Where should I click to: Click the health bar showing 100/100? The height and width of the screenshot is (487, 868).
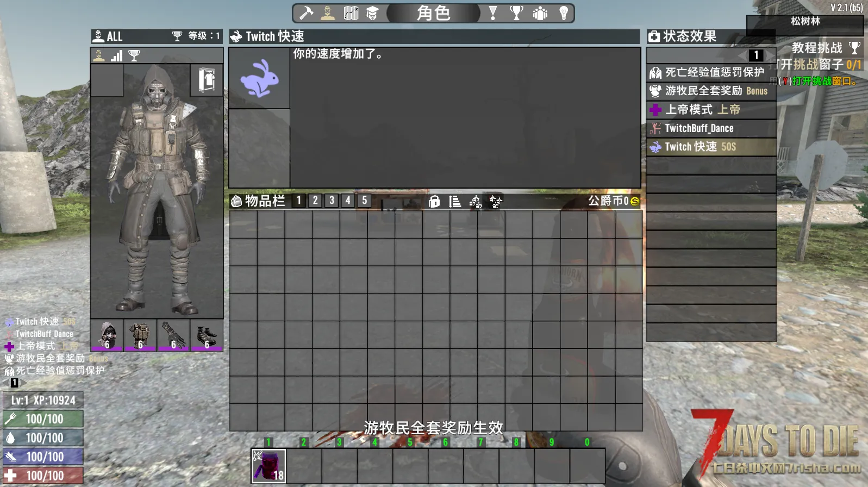coord(43,476)
